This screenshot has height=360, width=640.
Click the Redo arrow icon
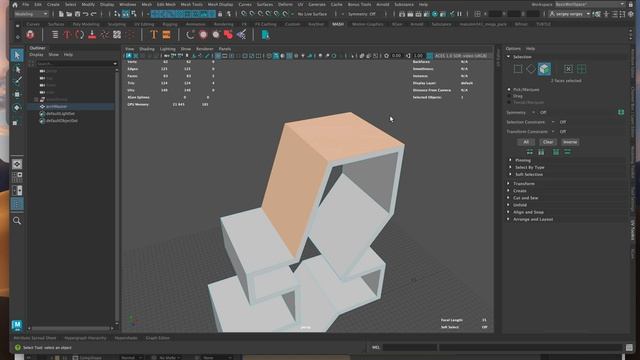93,14
